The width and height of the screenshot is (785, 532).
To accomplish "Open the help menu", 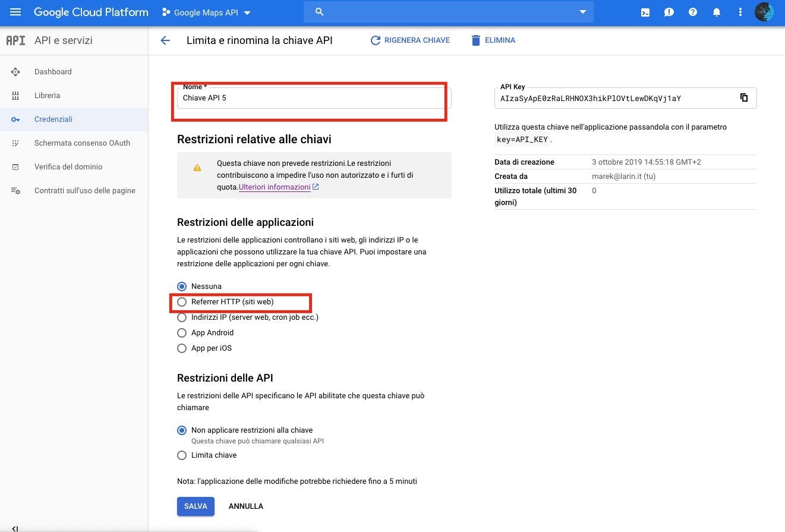I will point(693,12).
